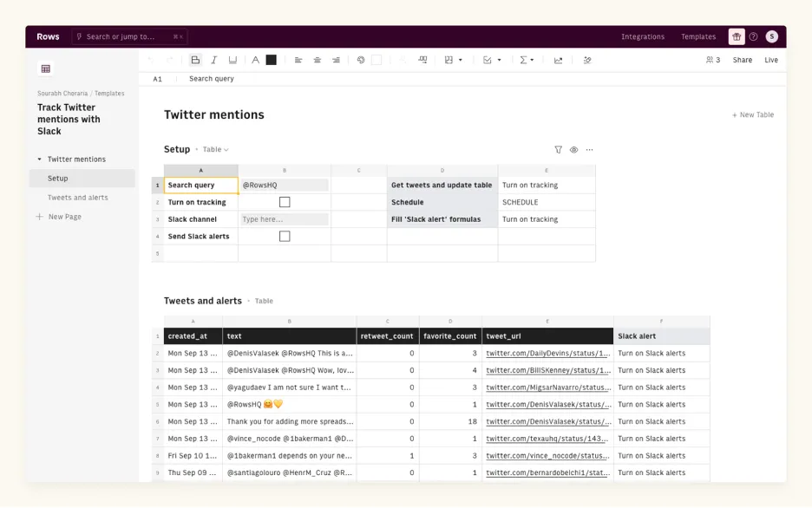Align cell text right

[336, 60]
